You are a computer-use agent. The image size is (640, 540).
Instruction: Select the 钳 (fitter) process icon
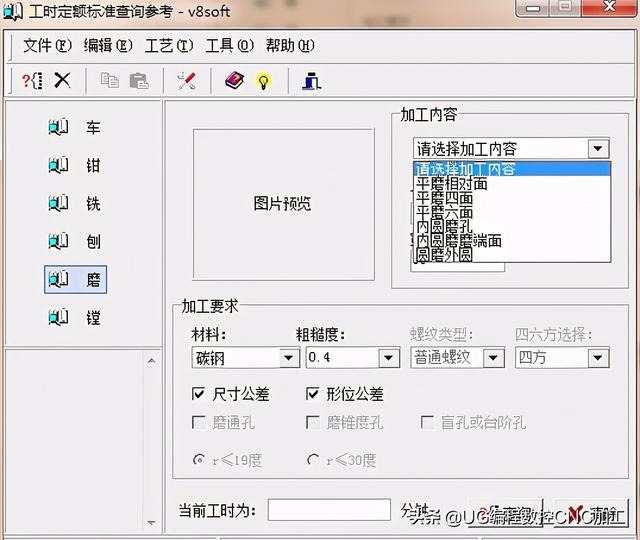click(x=58, y=165)
